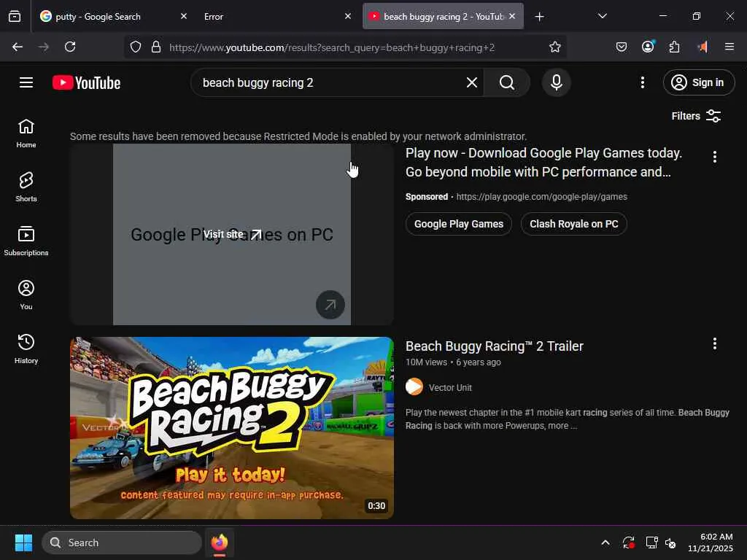This screenshot has height=560, width=747.
Task: Click the YouTube logo
Action: [x=87, y=83]
